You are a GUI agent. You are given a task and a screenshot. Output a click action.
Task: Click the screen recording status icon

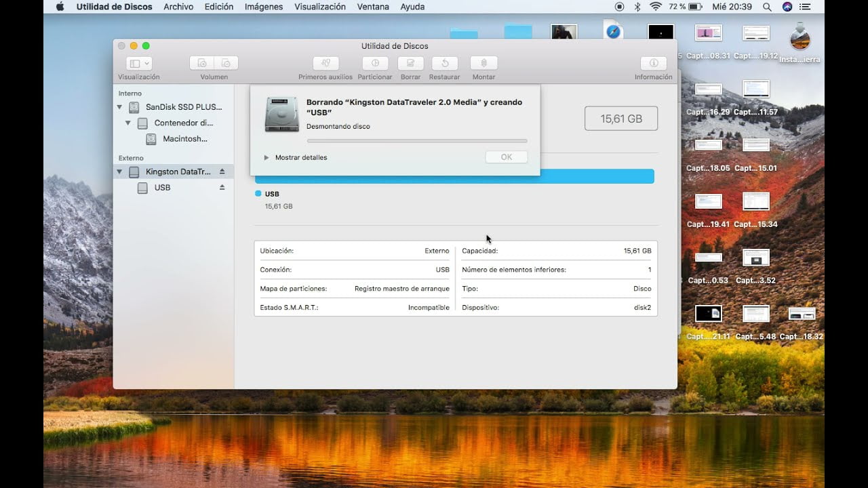coord(619,7)
